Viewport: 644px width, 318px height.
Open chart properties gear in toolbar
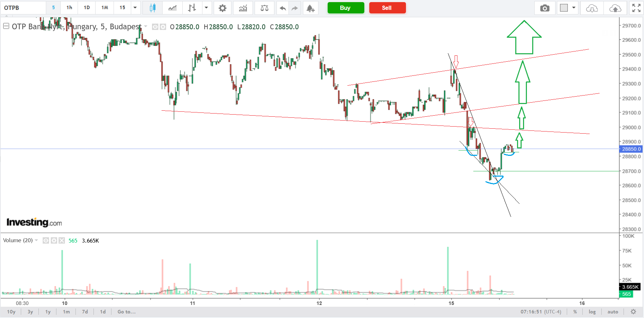coord(222,8)
